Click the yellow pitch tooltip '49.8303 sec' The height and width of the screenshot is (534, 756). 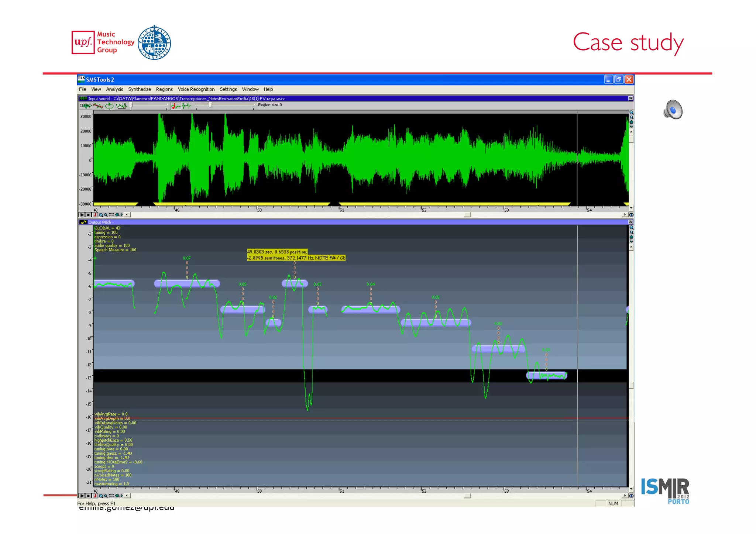(x=296, y=255)
